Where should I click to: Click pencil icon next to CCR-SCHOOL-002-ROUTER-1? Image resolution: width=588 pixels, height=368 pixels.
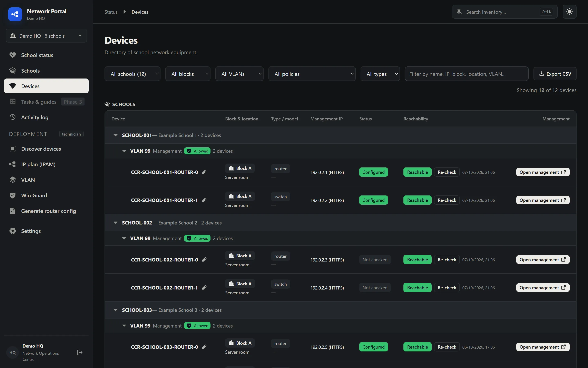pyautogui.click(x=204, y=287)
